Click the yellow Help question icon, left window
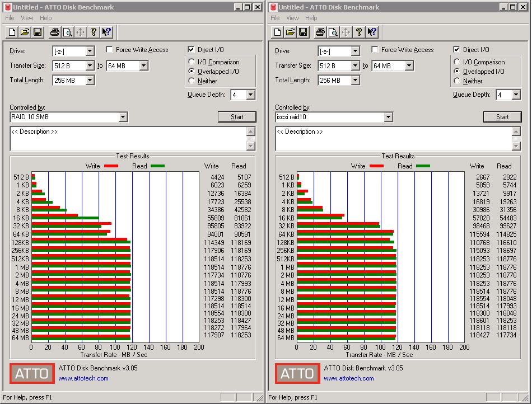Image resolution: width=532 pixels, height=404 pixels. 94,32
